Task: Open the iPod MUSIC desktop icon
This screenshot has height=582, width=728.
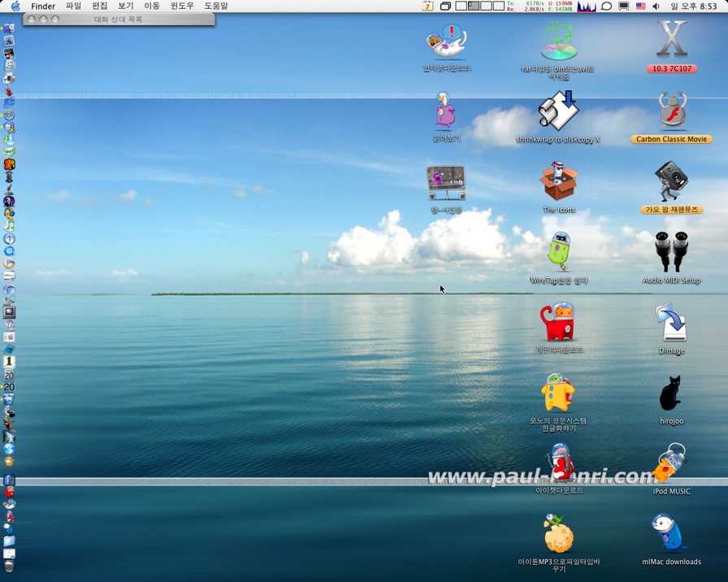Action: tap(671, 464)
